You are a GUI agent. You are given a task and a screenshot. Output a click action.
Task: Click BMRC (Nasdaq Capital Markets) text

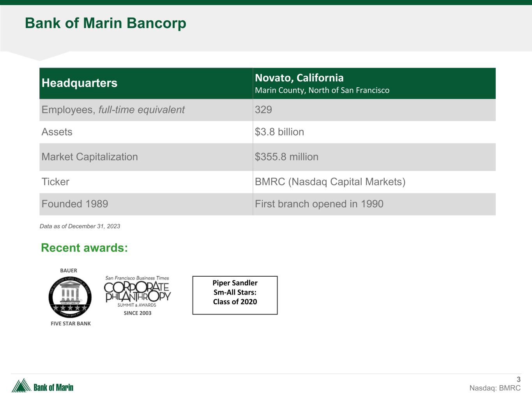[x=330, y=182]
